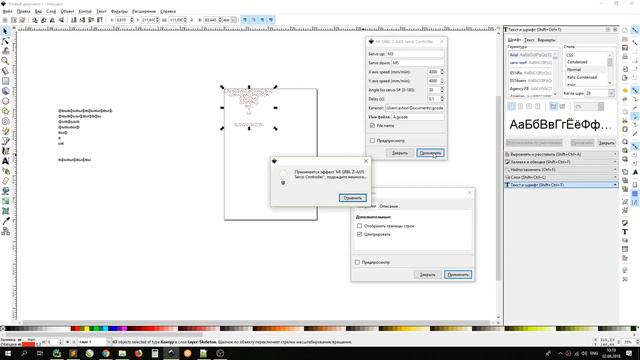Select the eraser tool
The image size is (640, 360).
click(5, 181)
